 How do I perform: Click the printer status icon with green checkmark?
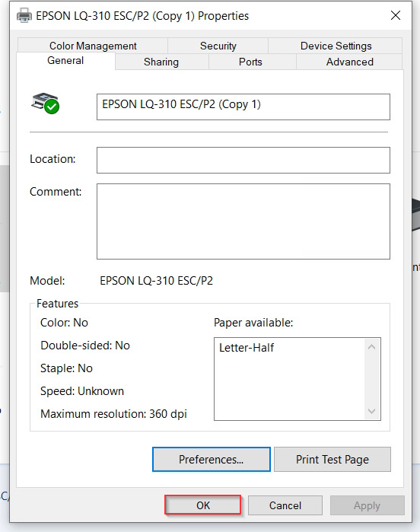[46, 104]
